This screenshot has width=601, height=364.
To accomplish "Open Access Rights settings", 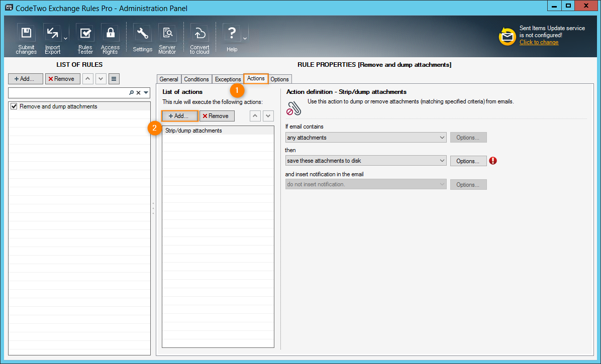I will click(111, 39).
